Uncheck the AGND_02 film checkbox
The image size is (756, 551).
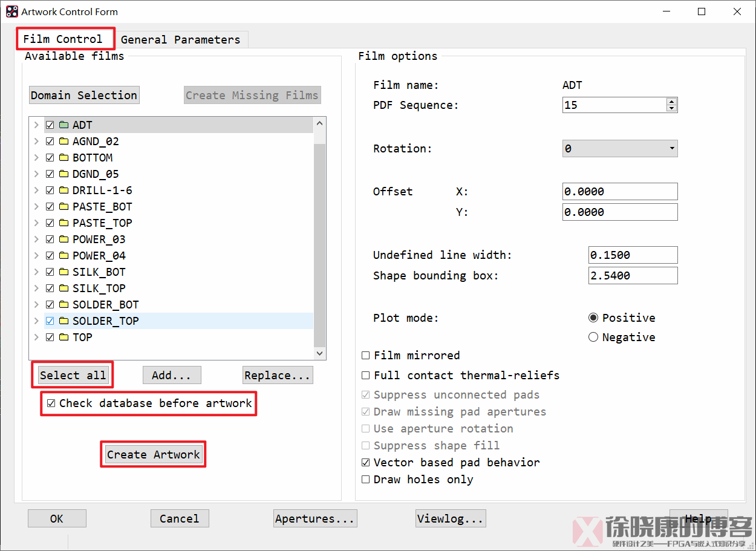[50, 142]
